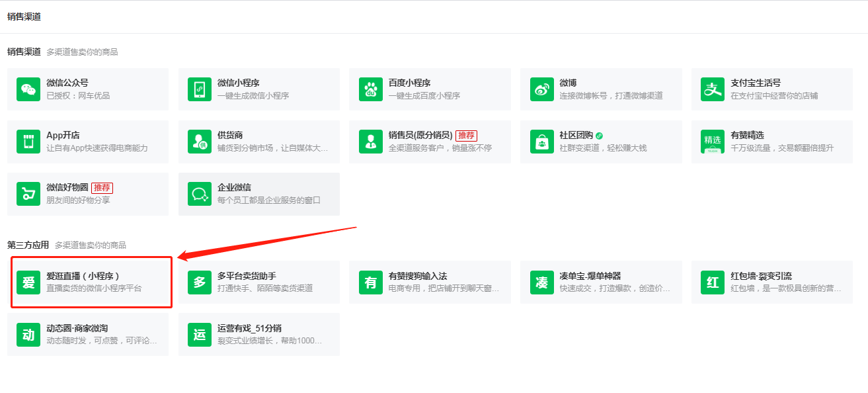Click description 每个员工都是企业服务的窗口
Viewport: 868px width, 393px height.
tap(269, 200)
